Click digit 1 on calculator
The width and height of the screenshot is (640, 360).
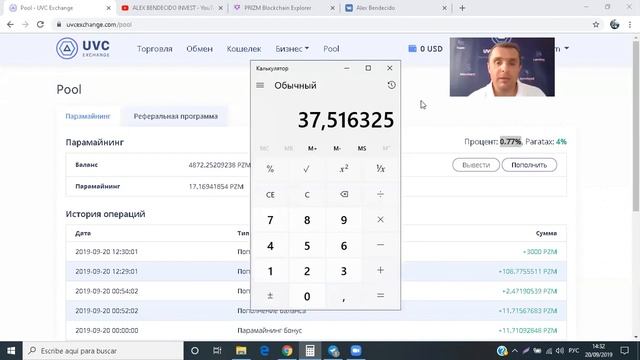click(x=270, y=271)
